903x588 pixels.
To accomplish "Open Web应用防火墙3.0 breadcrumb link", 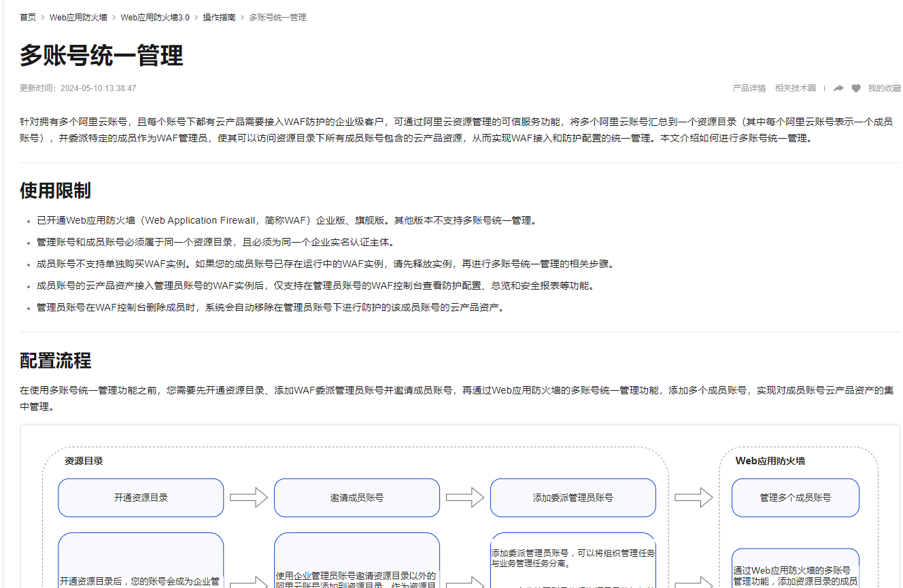I will click(155, 17).
